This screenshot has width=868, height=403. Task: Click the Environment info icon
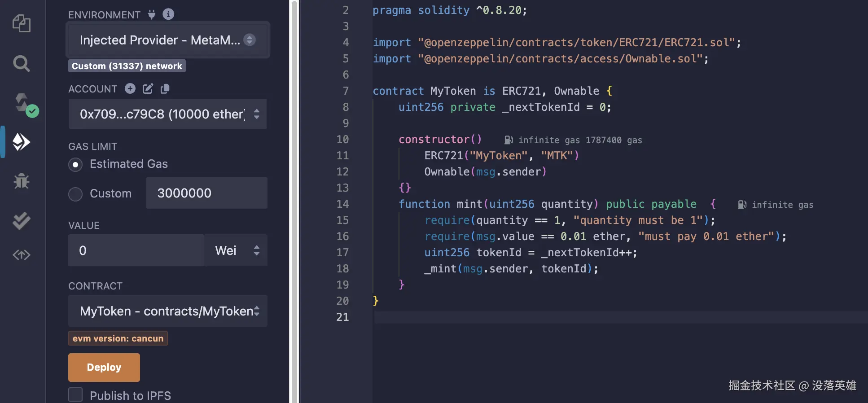click(168, 14)
